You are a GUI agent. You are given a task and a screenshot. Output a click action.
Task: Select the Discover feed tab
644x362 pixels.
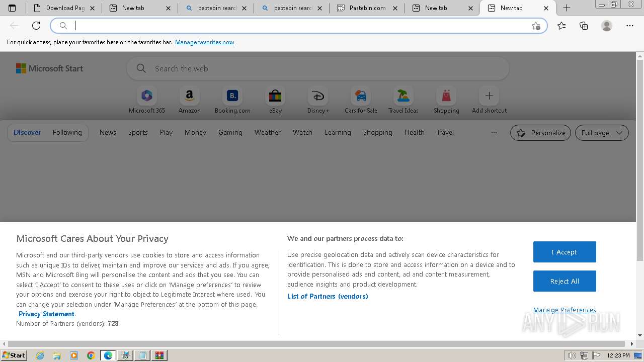click(x=27, y=133)
